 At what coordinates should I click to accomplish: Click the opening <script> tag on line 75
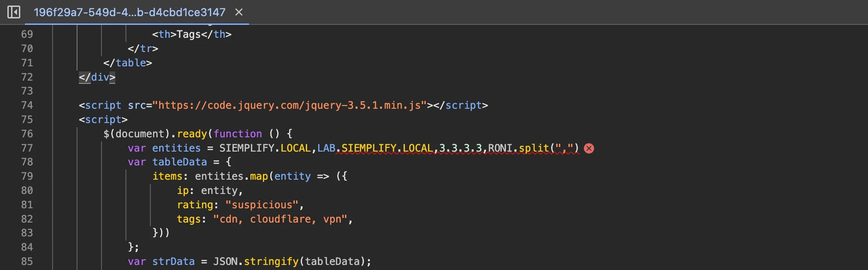click(x=103, y=119)
